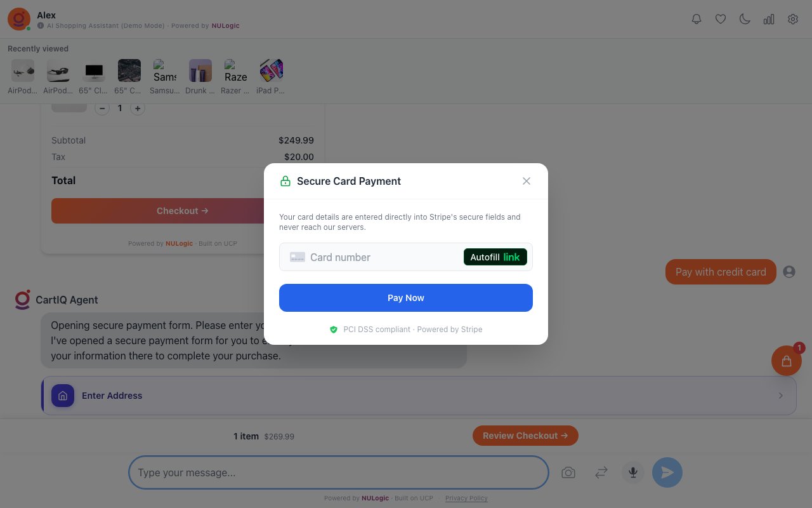Toggle dark mode with the moon icon

745,19
